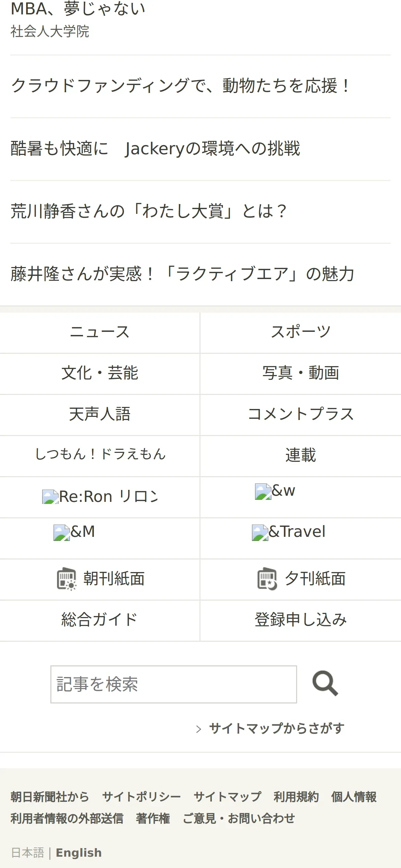Open the 利用規約 footer link
The width and height of the screenshot is (401, 868).
[296, 797]
